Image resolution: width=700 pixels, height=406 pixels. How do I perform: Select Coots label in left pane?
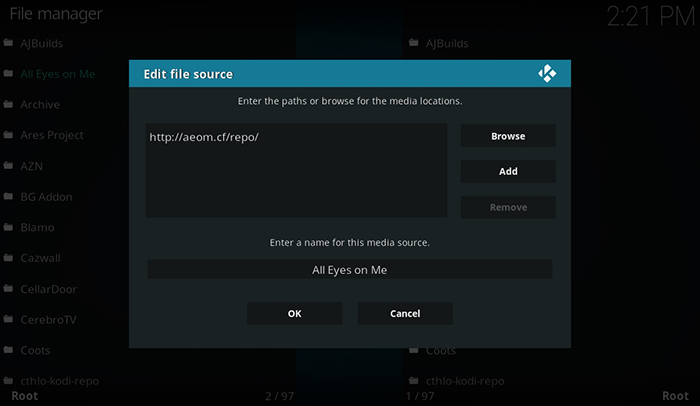pyautogui.click(x=35, y=351)
